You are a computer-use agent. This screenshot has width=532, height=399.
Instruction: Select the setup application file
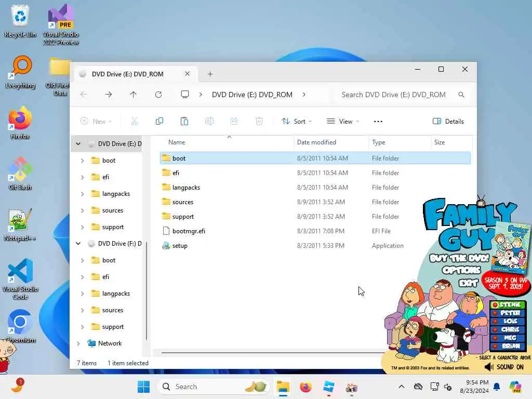pos(315,246)
